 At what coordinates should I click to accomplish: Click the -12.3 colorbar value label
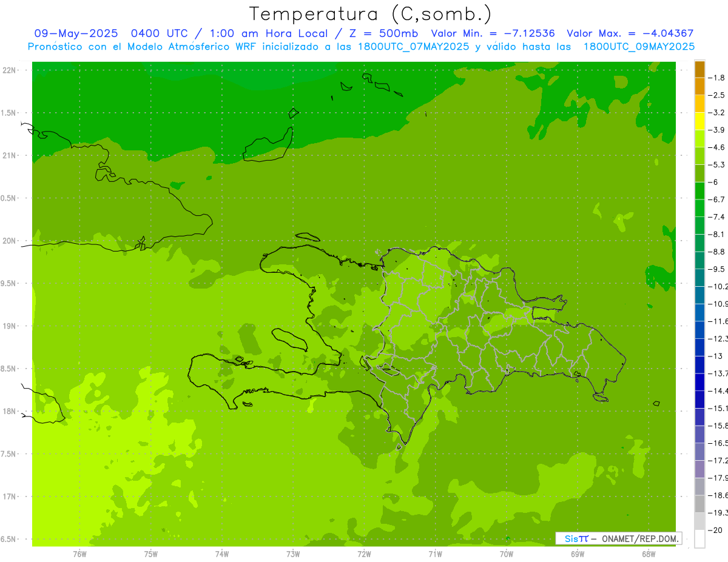tap(718, 338)
